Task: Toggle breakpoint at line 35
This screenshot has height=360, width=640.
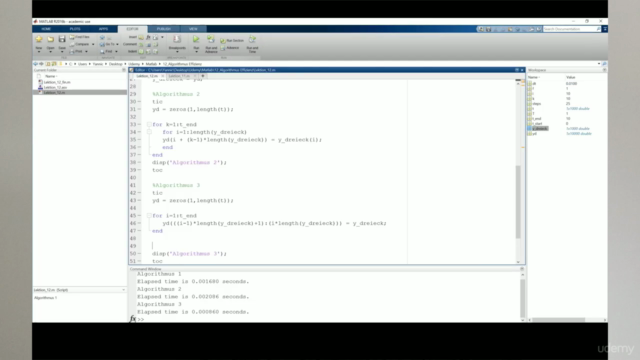Action: (139, 140)
